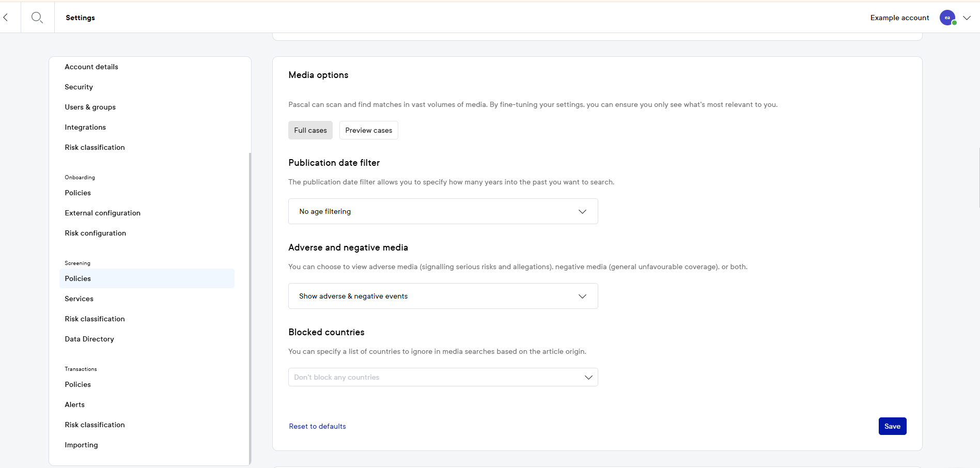Open search with the magnifying glass icon
Screen dimensions: 980x468
37,18
